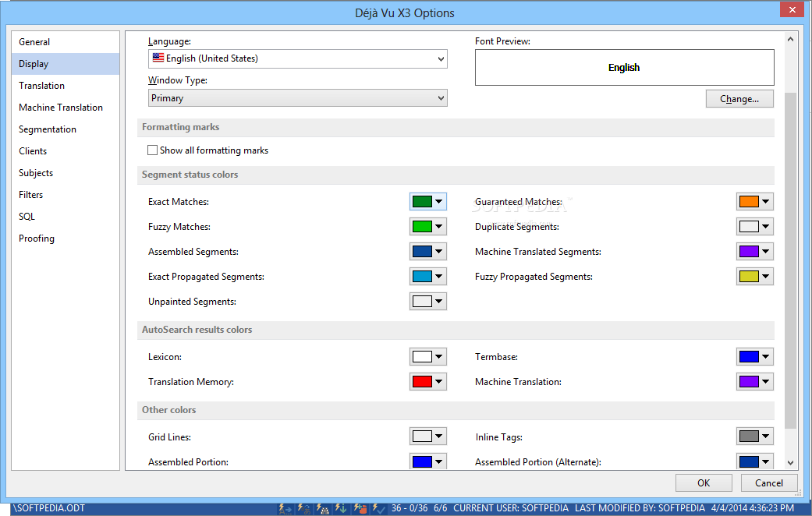
Task: Close the Déjà Vu X3 Options dialog
Action: tap(792, 9)
